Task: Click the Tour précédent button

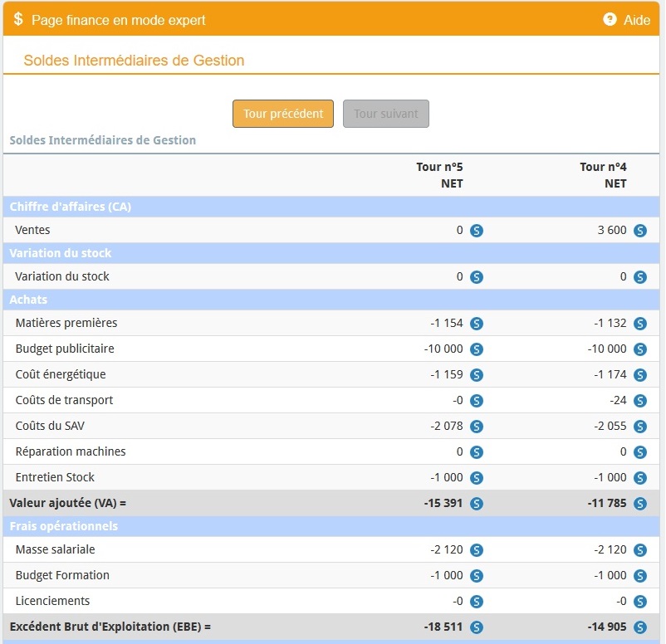Action: pyautogui.click(x=283, y=114)
